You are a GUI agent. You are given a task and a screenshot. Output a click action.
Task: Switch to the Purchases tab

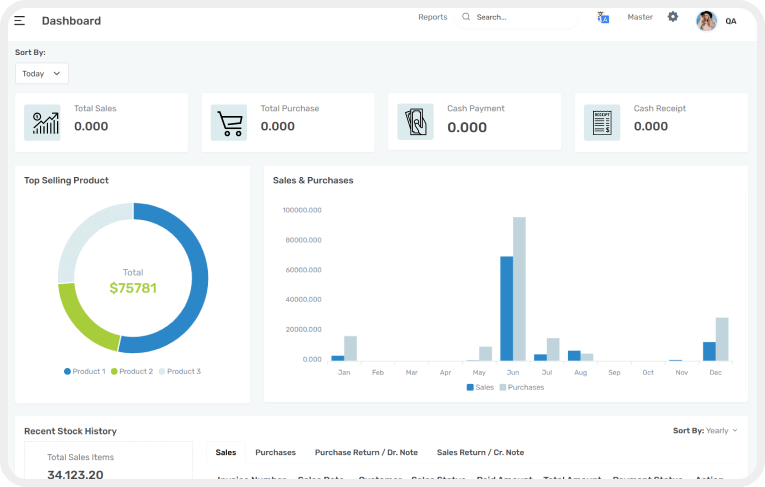(x=275, y=453)
